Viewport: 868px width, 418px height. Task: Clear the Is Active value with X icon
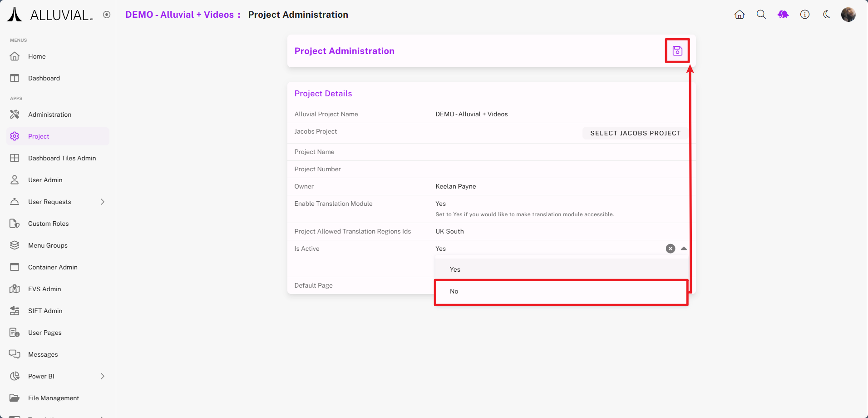(671, 249)
